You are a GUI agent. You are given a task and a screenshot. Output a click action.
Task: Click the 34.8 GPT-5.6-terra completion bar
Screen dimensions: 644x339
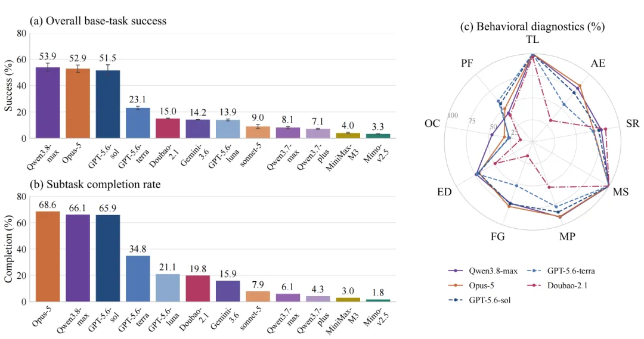pyautogui.click(x=138, y=279)
